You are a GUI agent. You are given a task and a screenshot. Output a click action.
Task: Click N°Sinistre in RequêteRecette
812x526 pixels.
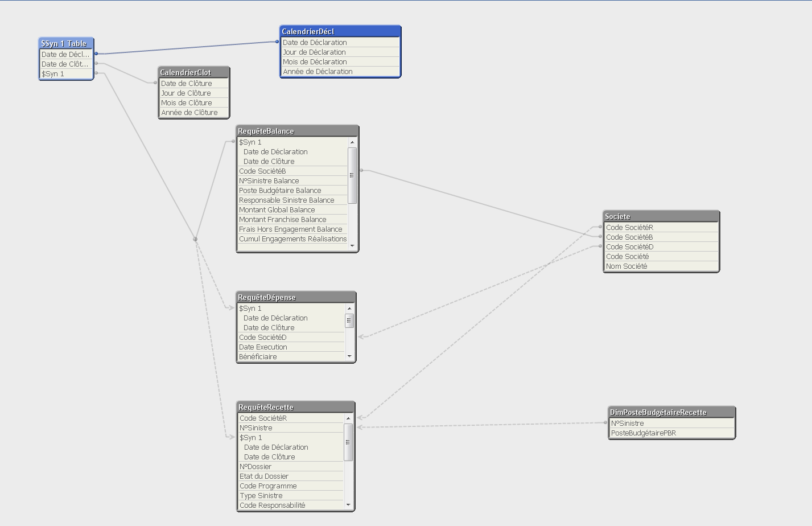pos(291,428)
